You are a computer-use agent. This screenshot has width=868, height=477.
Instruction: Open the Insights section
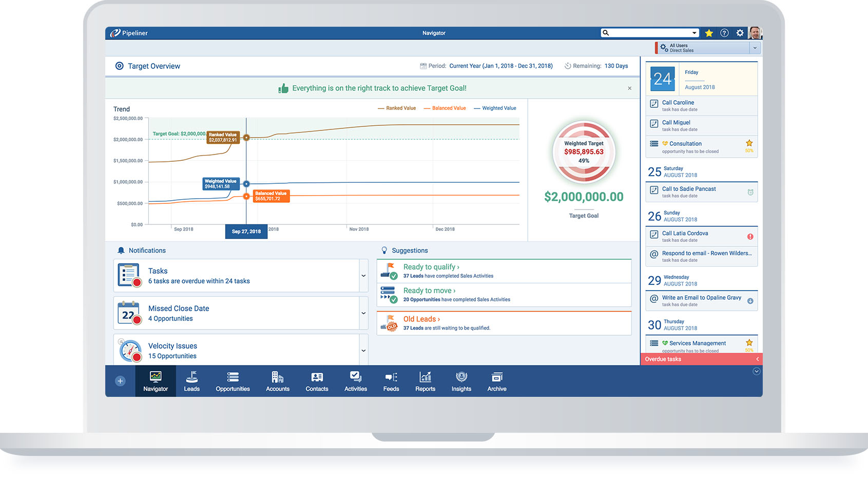tap(461, 381)
